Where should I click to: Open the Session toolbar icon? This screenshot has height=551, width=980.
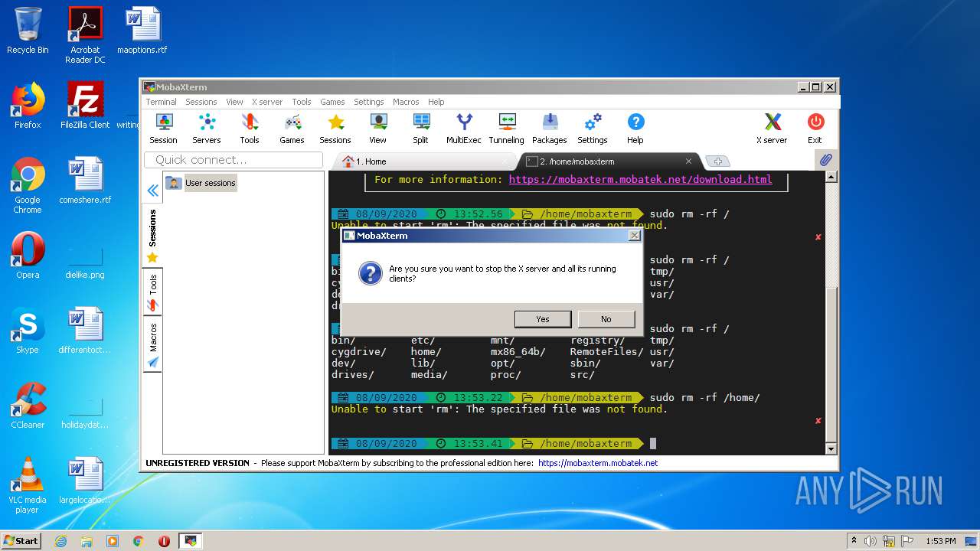pos(163,129)
